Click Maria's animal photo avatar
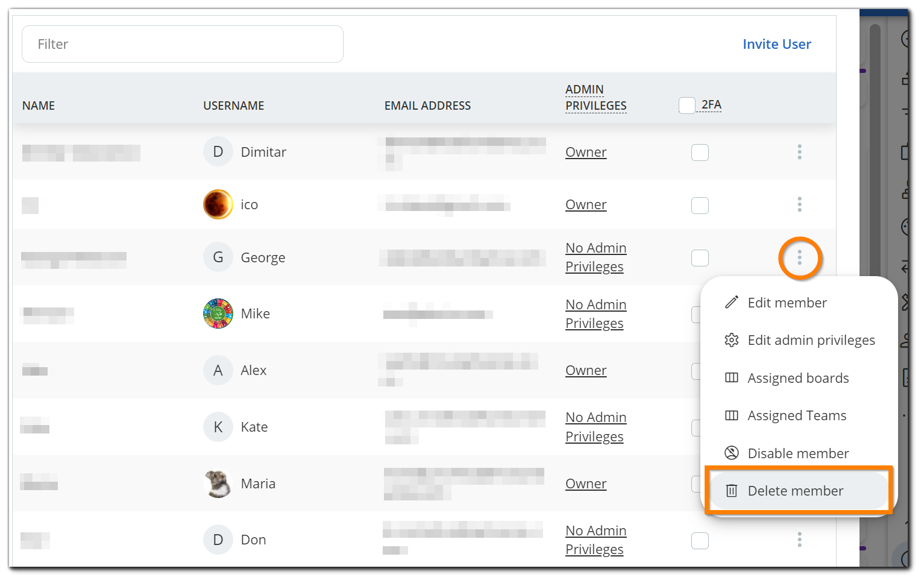 point(218,484)
